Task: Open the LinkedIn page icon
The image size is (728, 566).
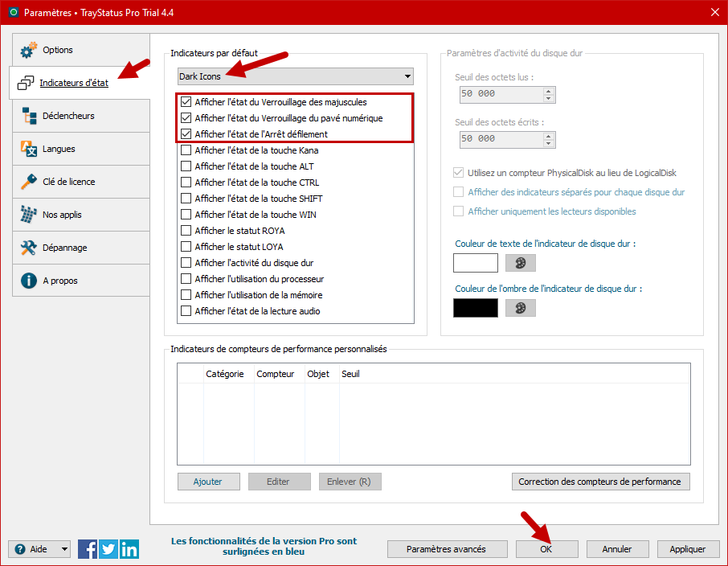Action: tap(129, 549)
